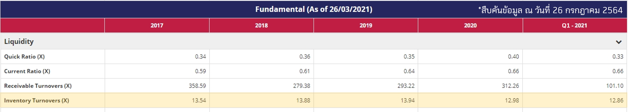Click Current Ratio 2018 value 0.61
Viewport: 644px width, 112px height.
(x=304, y=71)
